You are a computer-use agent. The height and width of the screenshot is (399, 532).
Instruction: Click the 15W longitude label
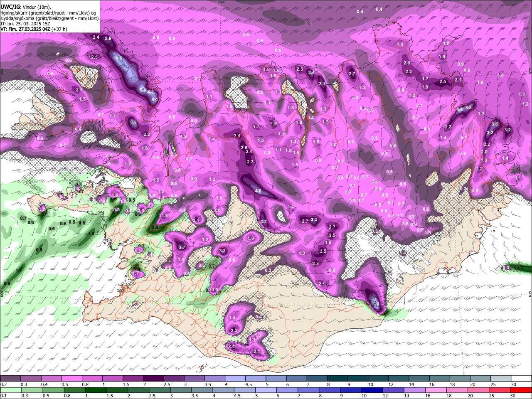440,2
